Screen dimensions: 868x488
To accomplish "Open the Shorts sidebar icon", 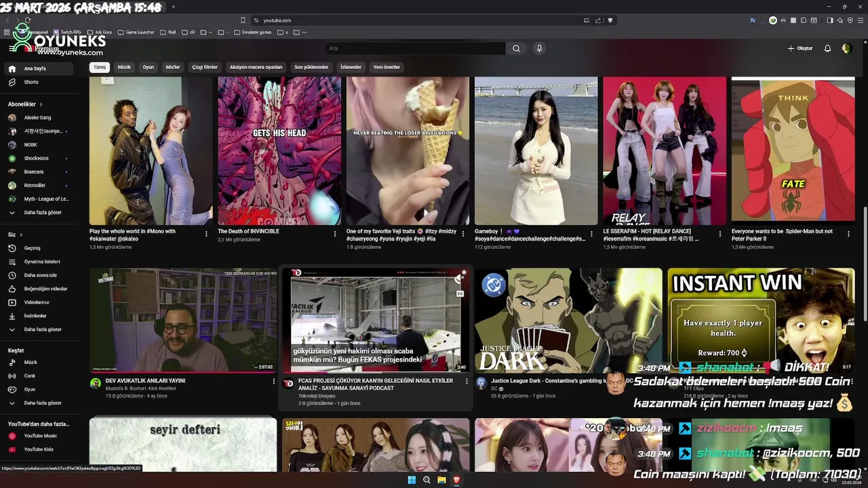I will [12, 82].
